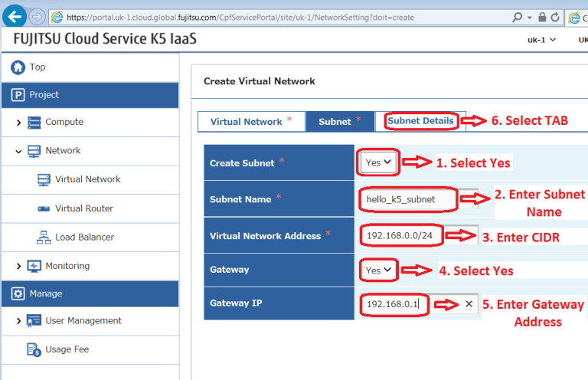Select the Network menu entry
588x380 pixels.
pos(63,150)
